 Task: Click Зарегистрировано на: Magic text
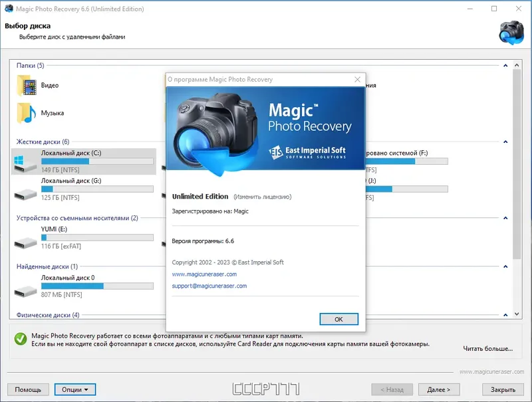[210, 211]
